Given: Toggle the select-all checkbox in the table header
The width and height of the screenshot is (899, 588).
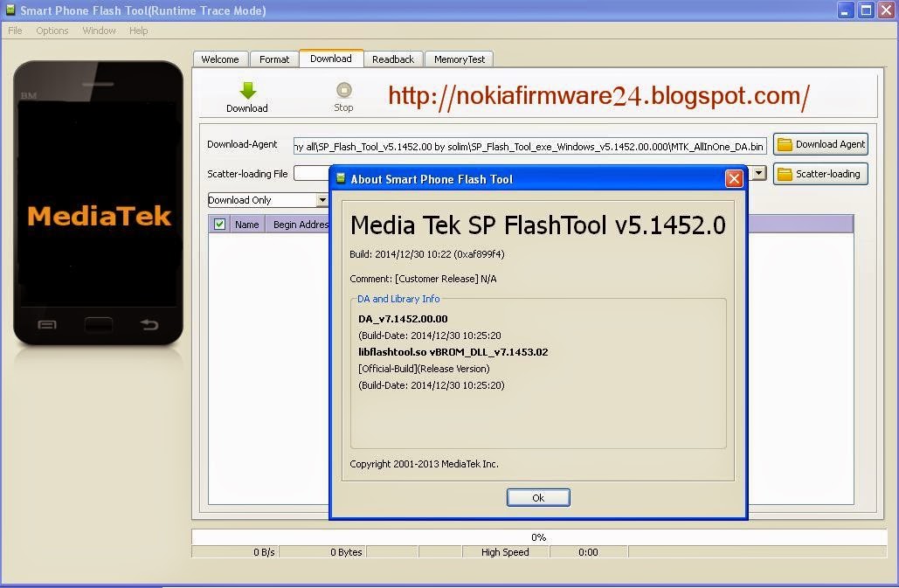Looking at the screenshot, I should click(x=219, y=224).
